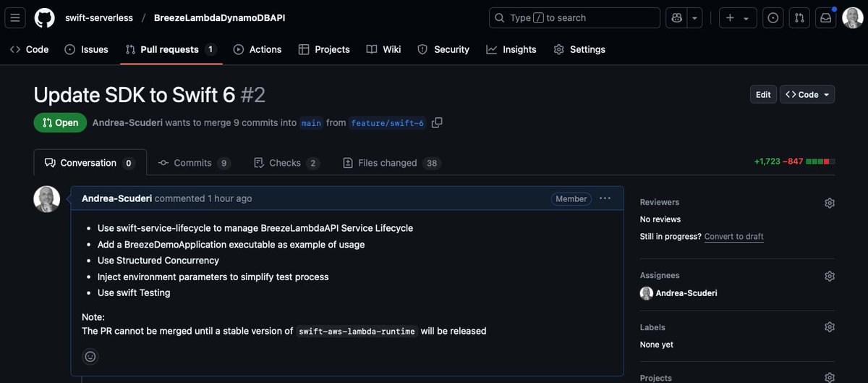Add a reaction with the smiley icon
This screenshot has width=868, height=383.
[x=90, y=356]
